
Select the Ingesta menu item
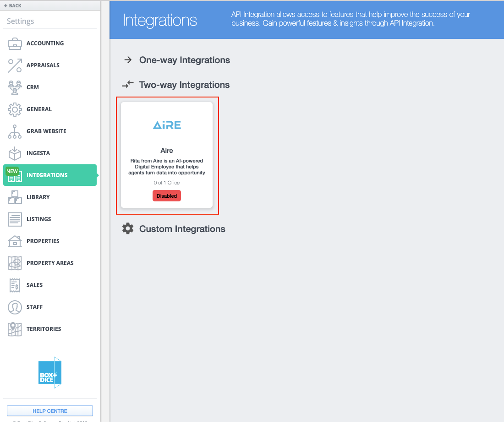click(38, 153)
